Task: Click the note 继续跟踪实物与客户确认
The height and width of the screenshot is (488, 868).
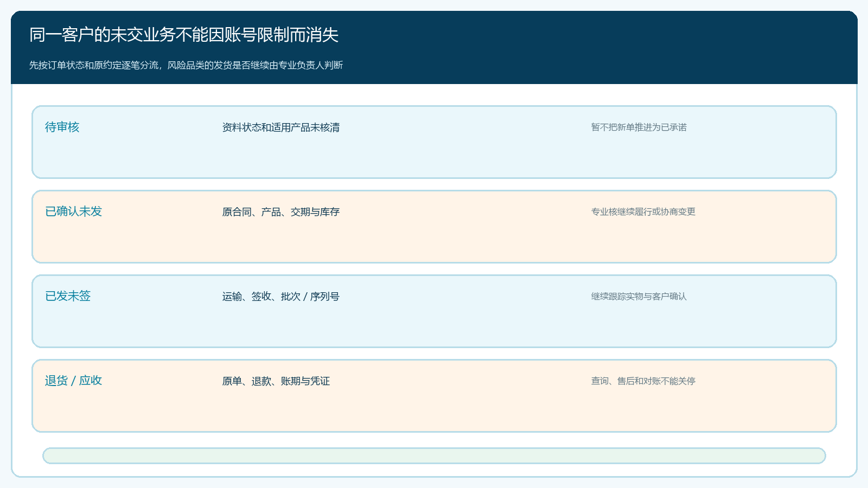Action: 639,297
